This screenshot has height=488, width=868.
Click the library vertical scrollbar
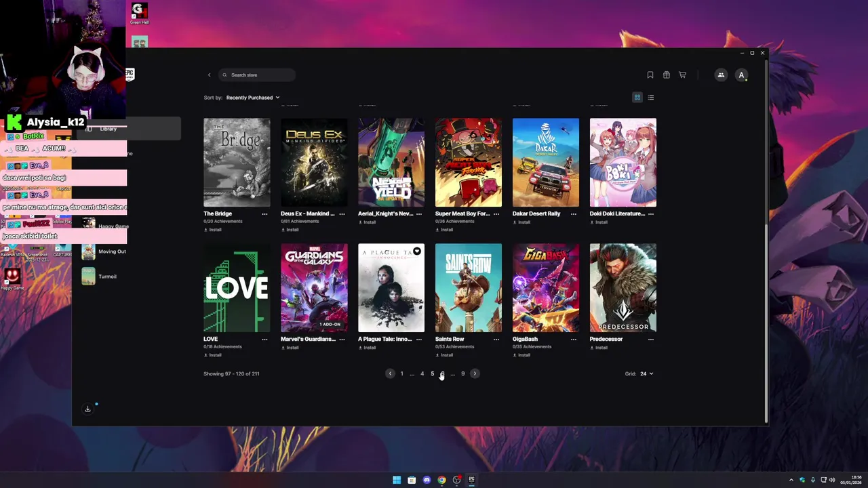point(766,324)
